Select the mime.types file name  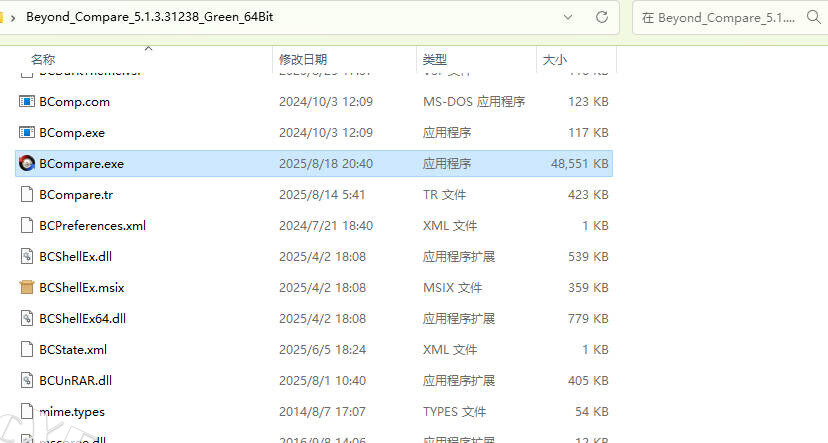(72, 412)
